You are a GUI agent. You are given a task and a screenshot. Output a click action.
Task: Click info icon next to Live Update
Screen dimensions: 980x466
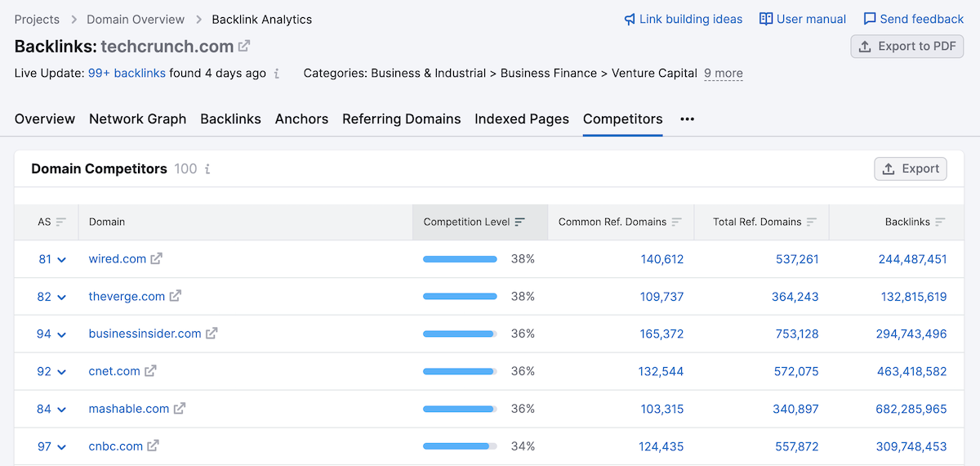coord(277,74)
